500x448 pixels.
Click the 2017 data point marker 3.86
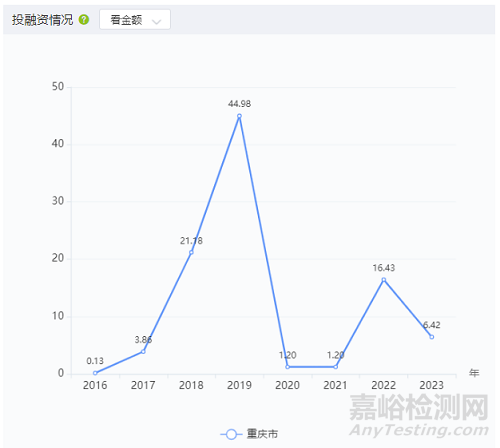[x=143, y=351]
